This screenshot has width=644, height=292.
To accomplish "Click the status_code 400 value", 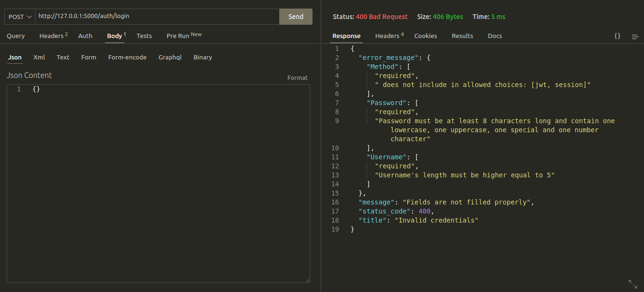I will click(424, 212).
